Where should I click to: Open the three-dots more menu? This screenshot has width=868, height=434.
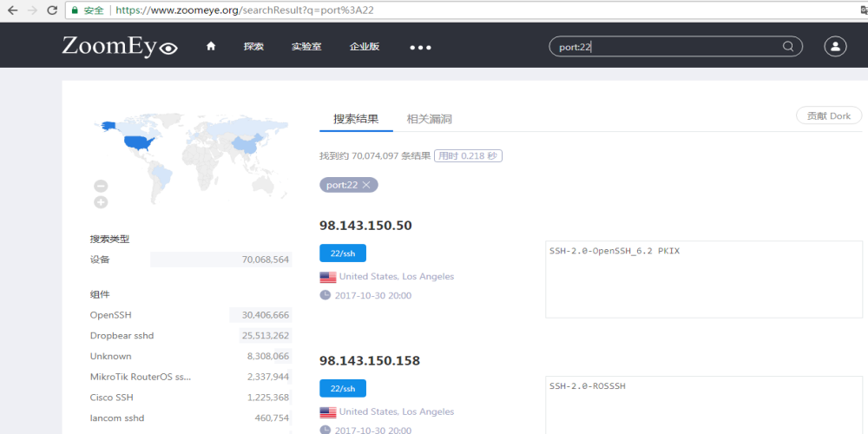420,48
